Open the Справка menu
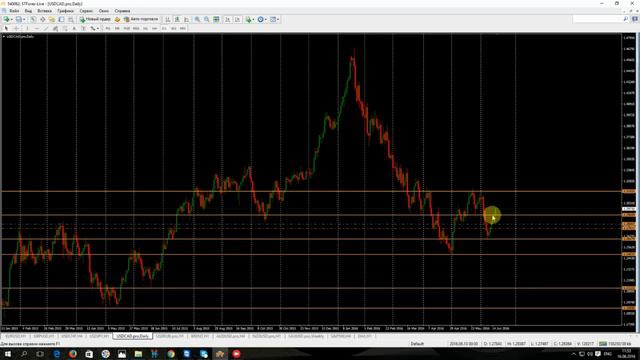Viewport: 640px width, 360px height. click(122, 11)
